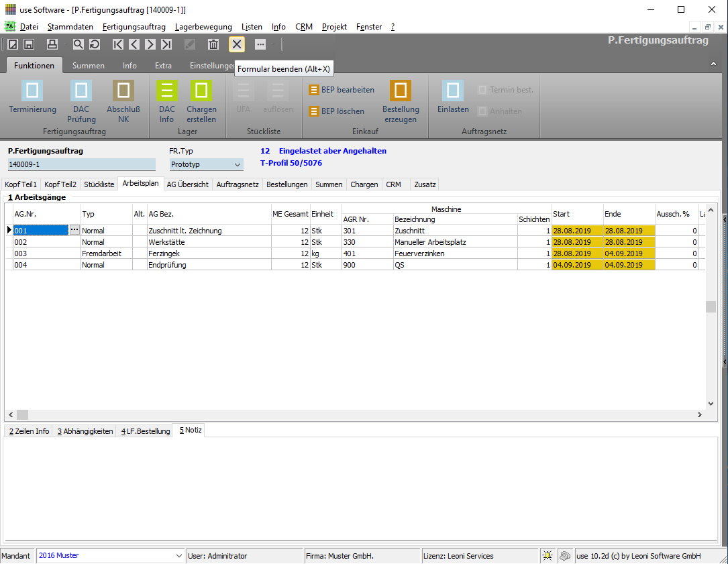Start the DAC Prüfung function
728x564 pixels.
[81, 102]
